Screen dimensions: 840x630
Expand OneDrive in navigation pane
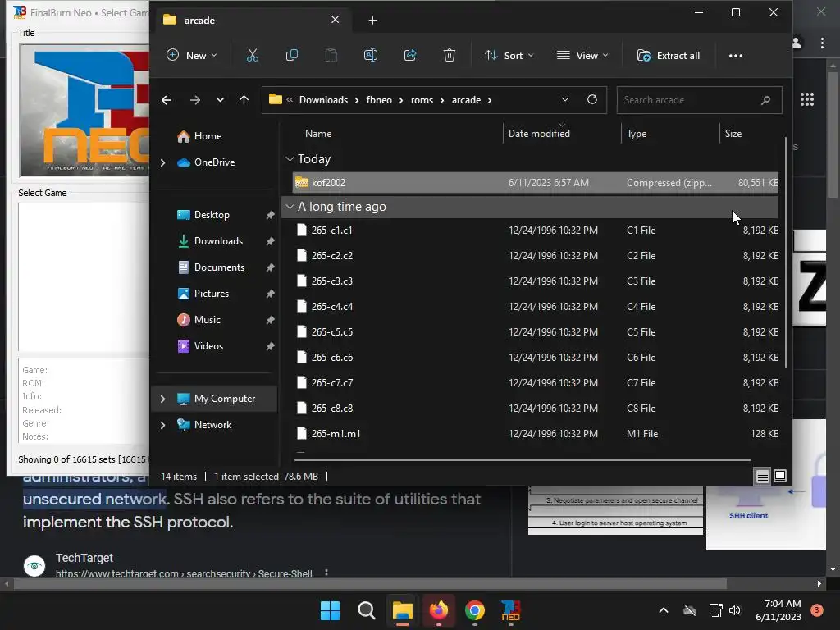tap(163, 162)
